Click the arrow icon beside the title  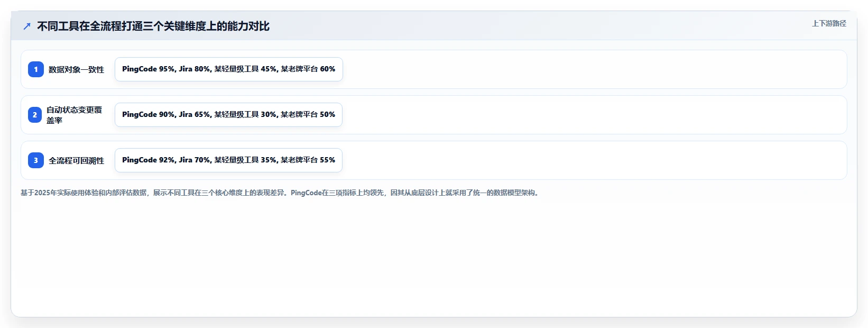pos(27,26)
